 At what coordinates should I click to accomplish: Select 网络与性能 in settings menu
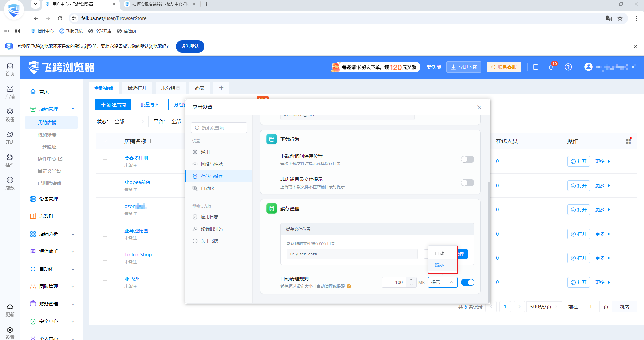click(x=219, y=164)
